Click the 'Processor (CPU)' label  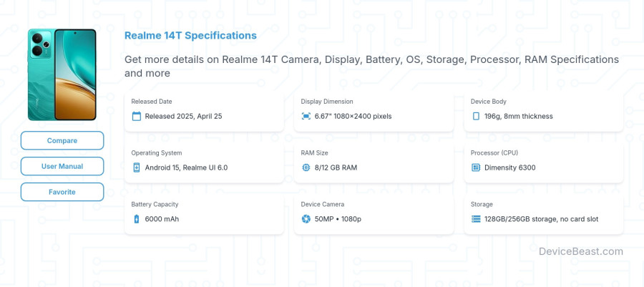tap(494, 152)
